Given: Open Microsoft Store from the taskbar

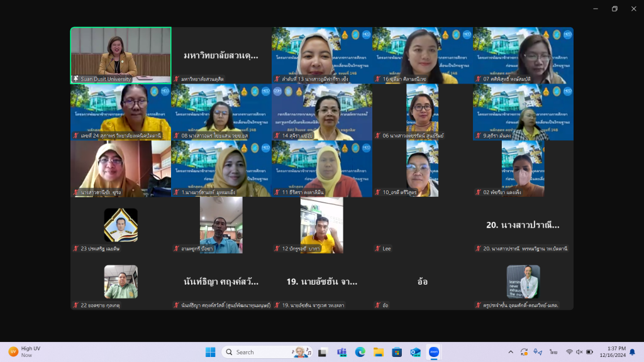Looking at the screenshot, I should pyautogui.click(x=396, y=352).
